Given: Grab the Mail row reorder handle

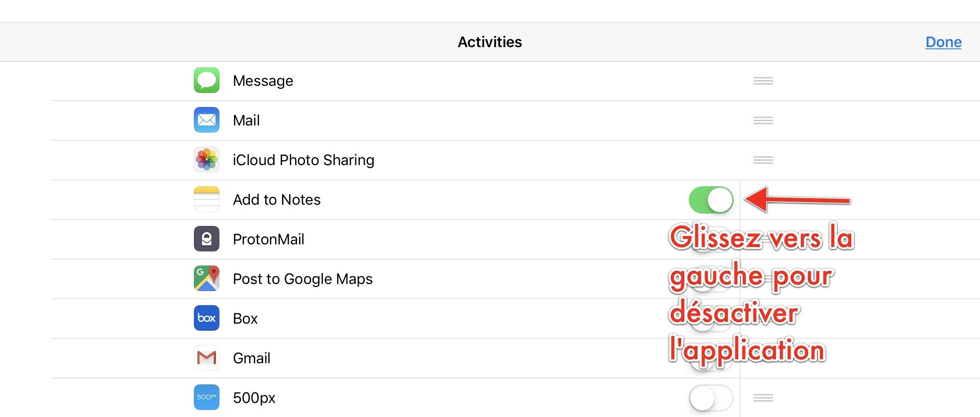Looking at the screenshot, I should pyautogui.click(x=763, y=120).
